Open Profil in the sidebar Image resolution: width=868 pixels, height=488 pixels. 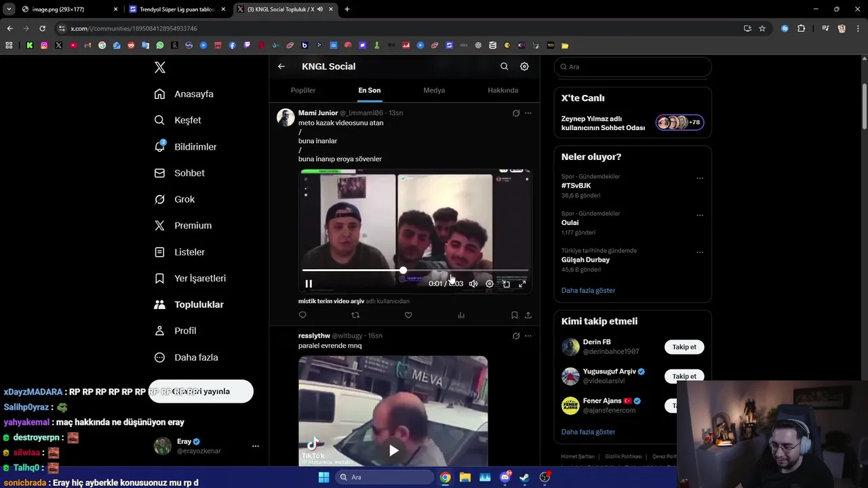(x=175, y=331)
